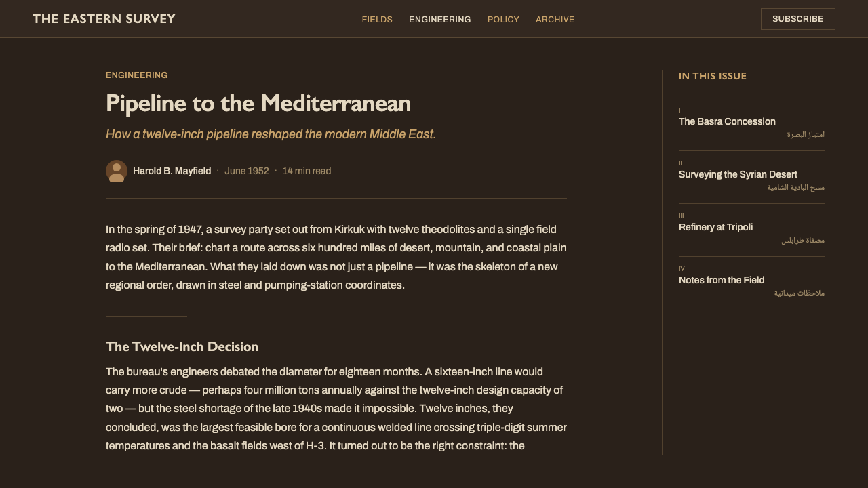Select the Engineering nav item
The image size is (868, 488).
(x=440, y=19)
